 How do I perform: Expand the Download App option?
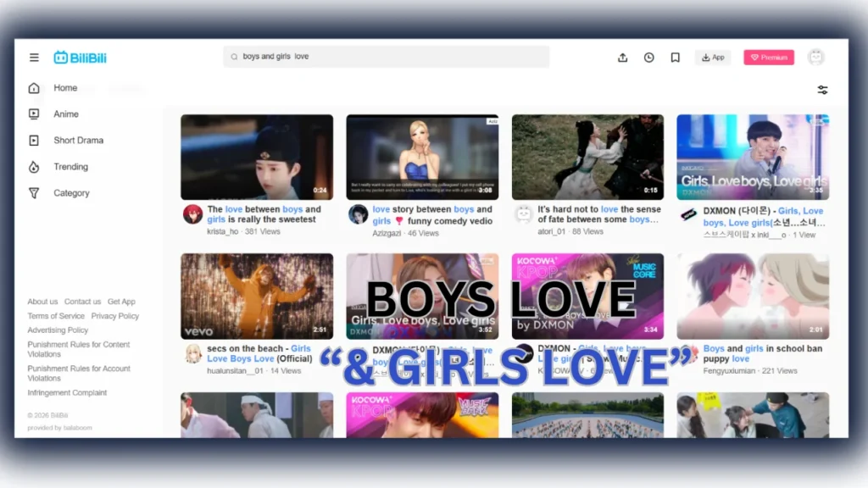pyautogui.click(x=713, y=57)
